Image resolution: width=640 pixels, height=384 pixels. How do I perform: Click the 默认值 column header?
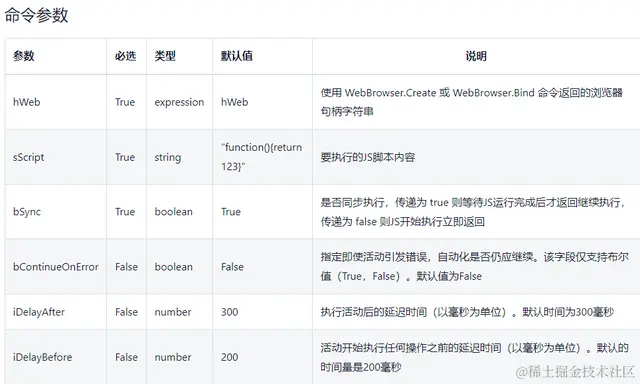(x=237, y=56)
